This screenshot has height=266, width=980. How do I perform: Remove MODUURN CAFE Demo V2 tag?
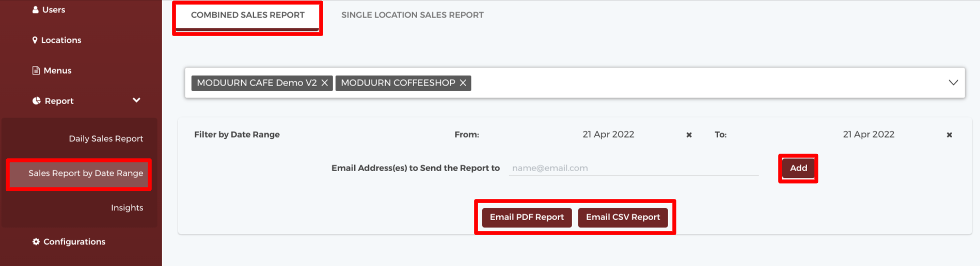pyautogui.click(x=325, y=83)
